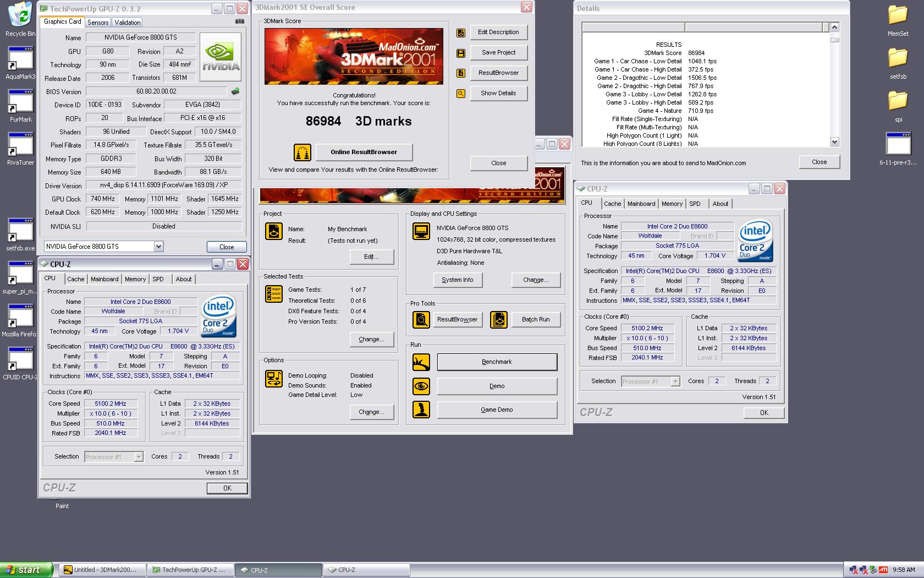
Task: Click the Online ResultBrowser button
Action: 364,152
